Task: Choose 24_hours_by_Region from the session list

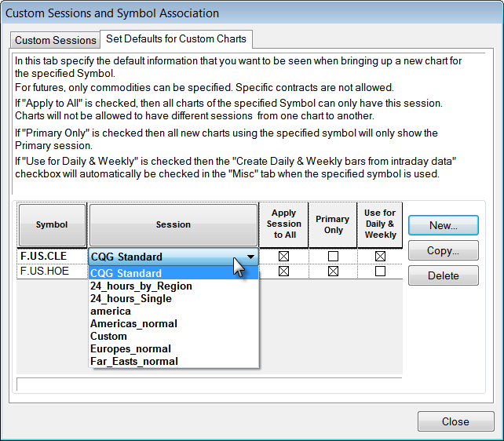Action: pyautogui.click(x=141, y=286)
